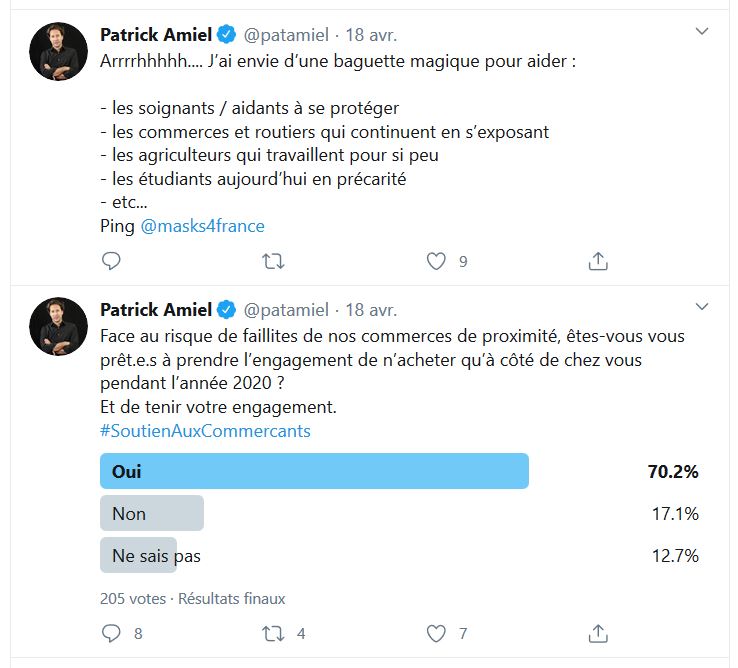This screenshot has height=668, width=738.
Task: Open the @masks4france mention link
Action: coord(202,226)
